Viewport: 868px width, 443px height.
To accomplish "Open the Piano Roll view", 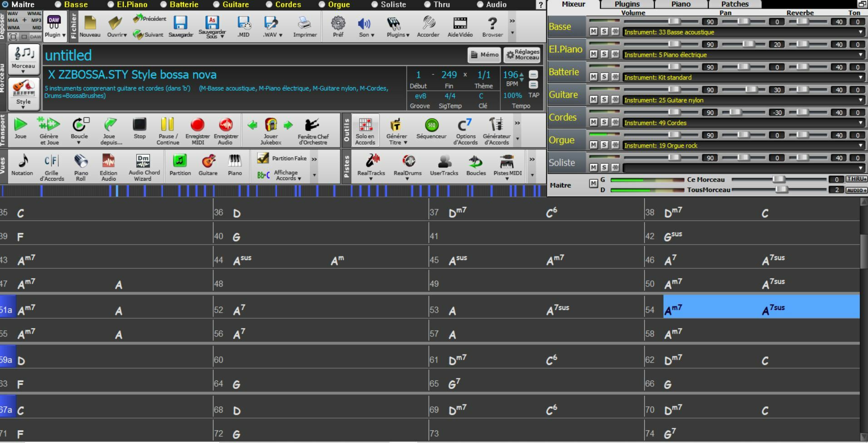I will pos(81,167).
